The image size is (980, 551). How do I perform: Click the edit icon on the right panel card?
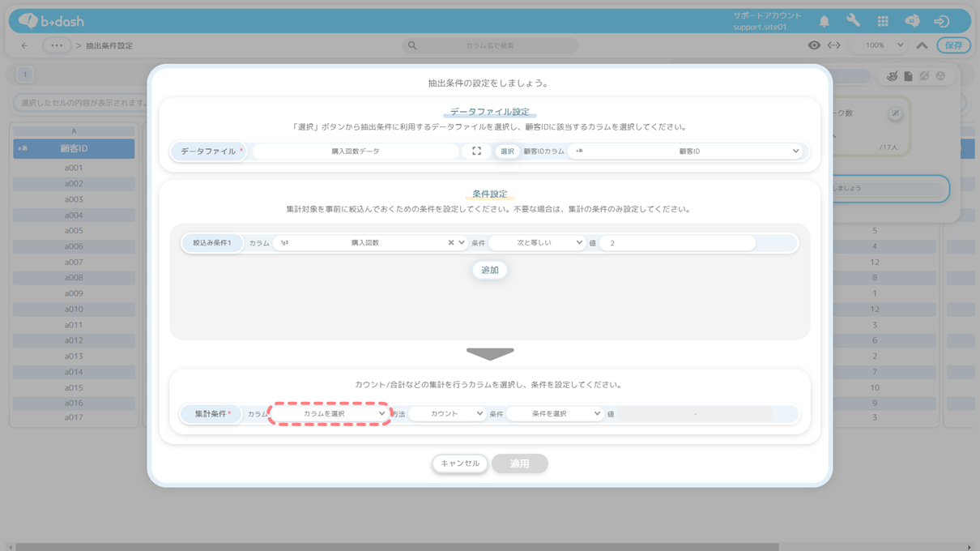coord(895,113)
